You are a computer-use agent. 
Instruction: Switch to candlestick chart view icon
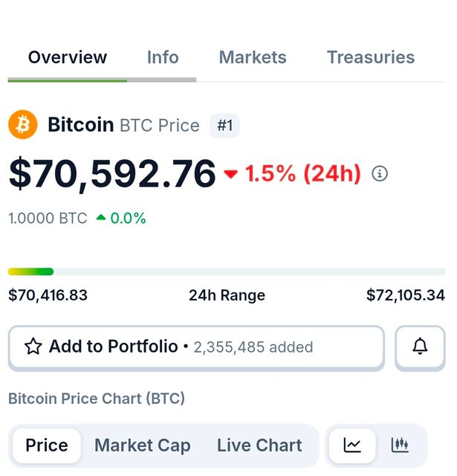[400, 446]
